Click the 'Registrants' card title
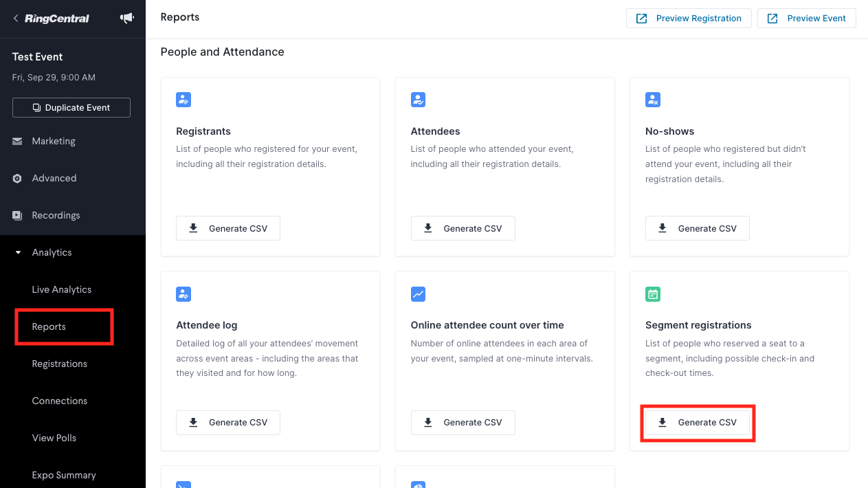This screenshot has height=488, width=868. (x=203, y=131)
